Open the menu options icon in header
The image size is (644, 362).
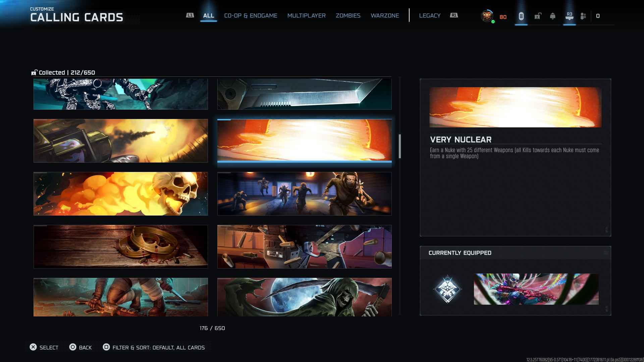pos(521,16)
